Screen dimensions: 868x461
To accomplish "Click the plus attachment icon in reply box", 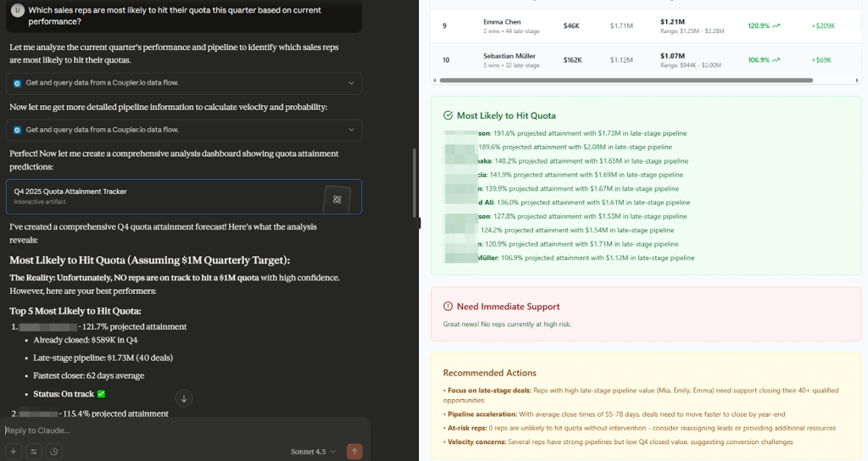I will (14, 452).
